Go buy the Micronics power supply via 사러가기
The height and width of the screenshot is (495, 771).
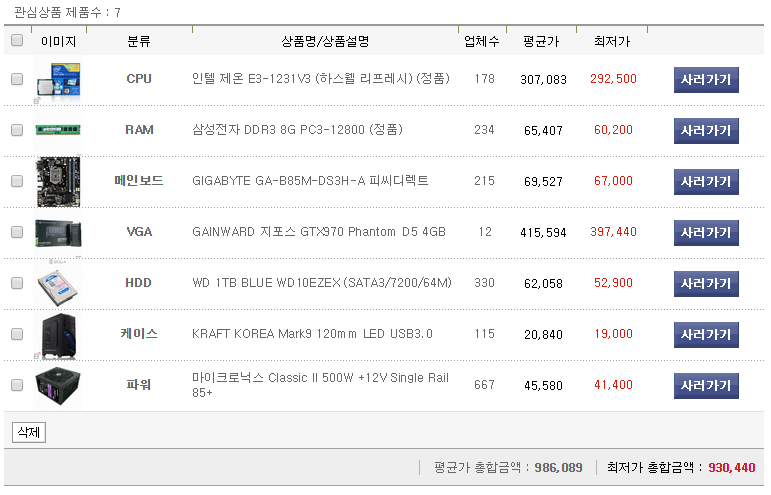pyautogui.click(x=706, y=386)
